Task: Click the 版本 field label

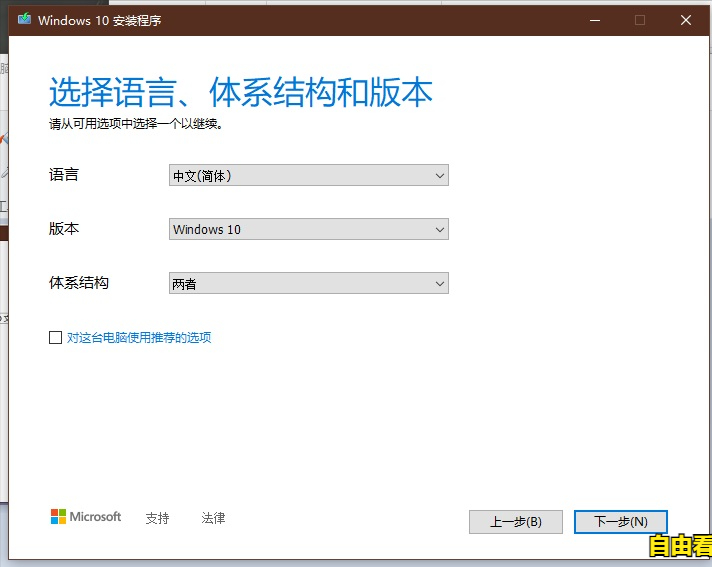Action: click(x=64, y=228)
